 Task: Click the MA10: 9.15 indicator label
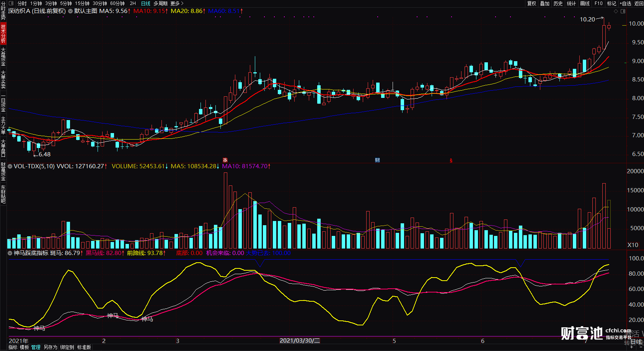[150, 11]
